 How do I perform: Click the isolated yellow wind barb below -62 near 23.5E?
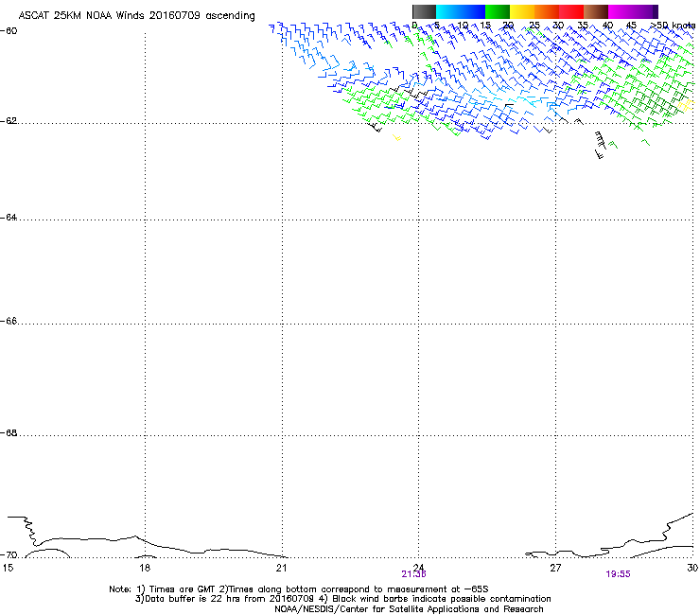pos(397,137)
